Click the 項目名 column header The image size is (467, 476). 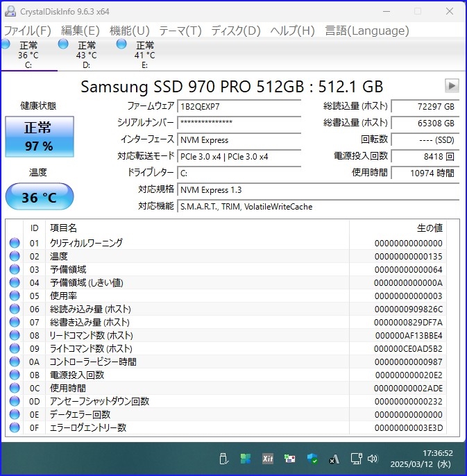[x=197, y=228]
